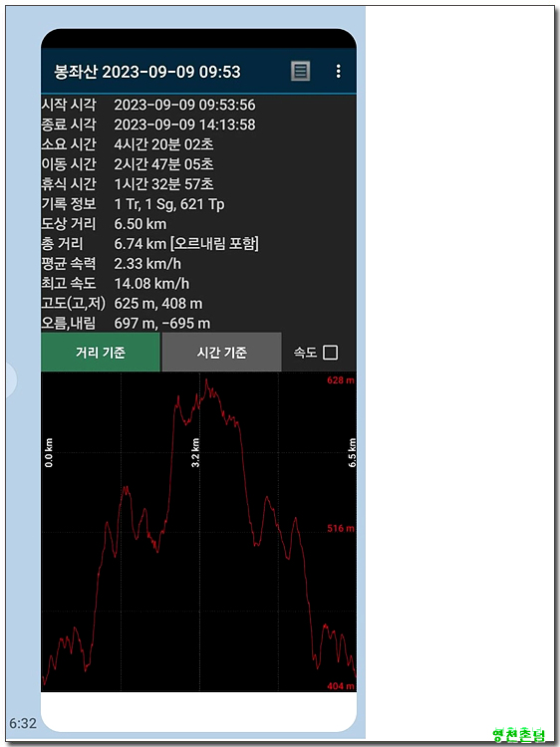Viewport: 560px width, 747px height.
Task: Switch to the 시간 기준 tab
Action: (221, 353)
